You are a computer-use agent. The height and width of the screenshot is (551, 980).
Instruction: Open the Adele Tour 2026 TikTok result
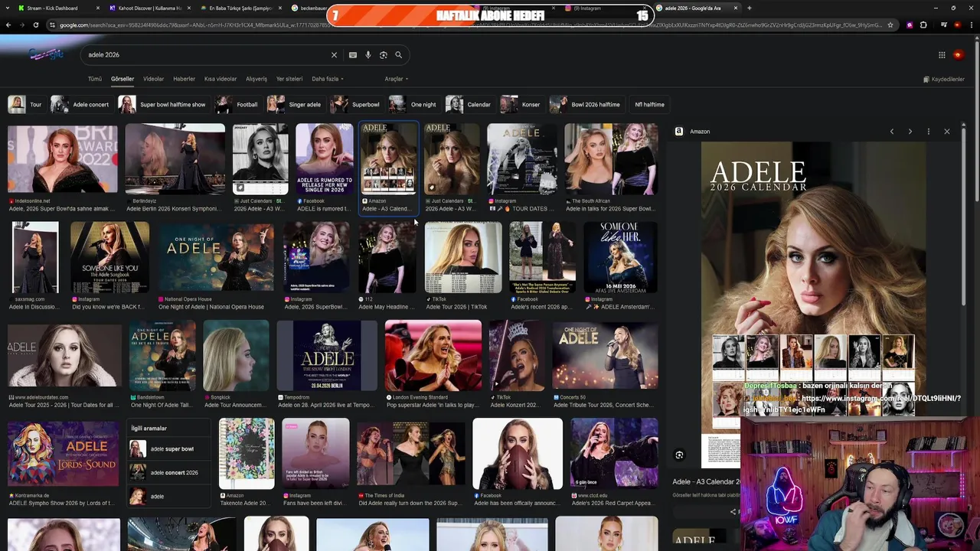point(463,256)
